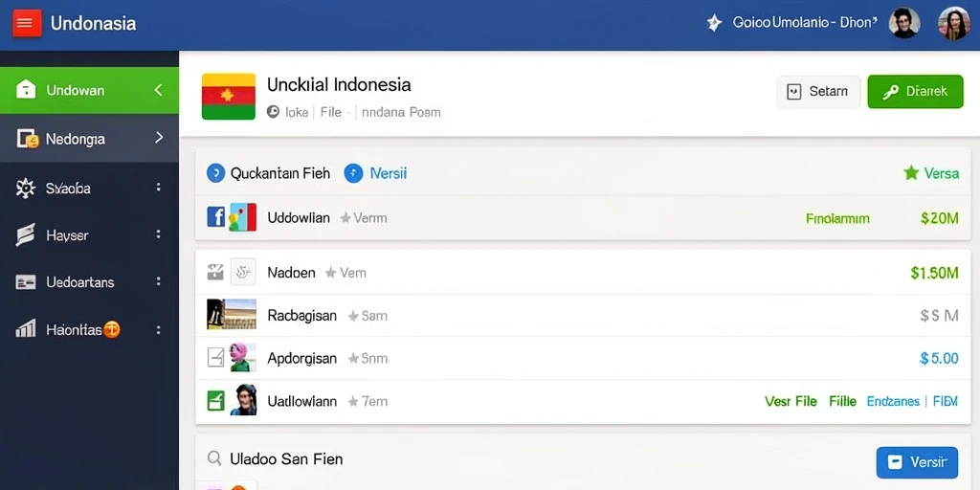This screenshot has width=980, height=490.
Task: Click the blue Nersii circle icon
Action: pos(353,173)
